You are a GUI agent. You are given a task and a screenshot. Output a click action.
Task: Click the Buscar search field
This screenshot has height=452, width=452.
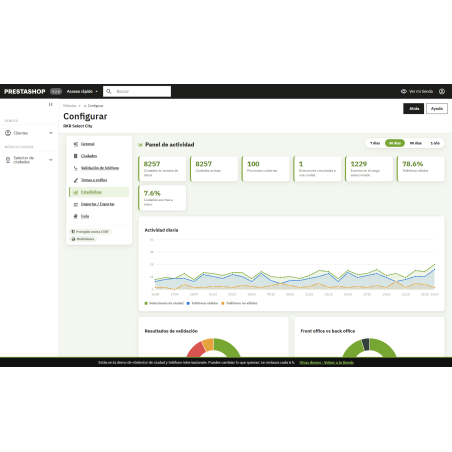[x=142, y=91]
